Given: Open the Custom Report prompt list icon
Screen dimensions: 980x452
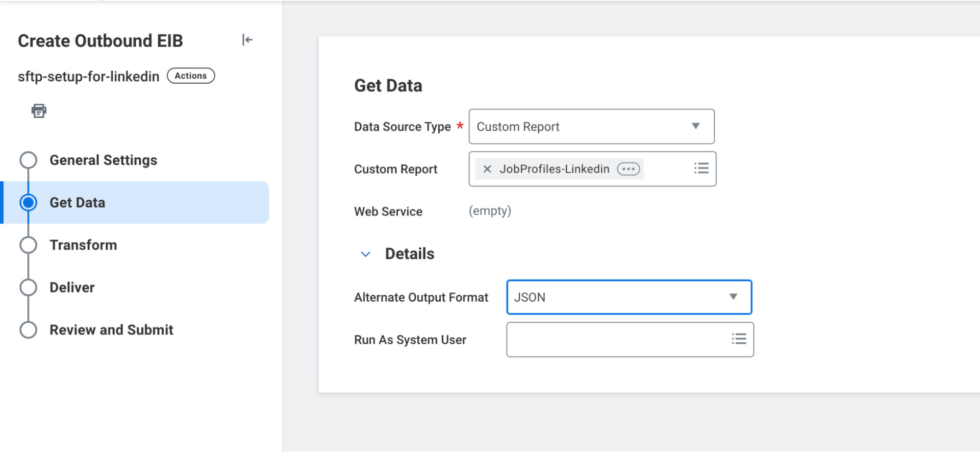Looking at the screenshot, I should click(701, 168).
